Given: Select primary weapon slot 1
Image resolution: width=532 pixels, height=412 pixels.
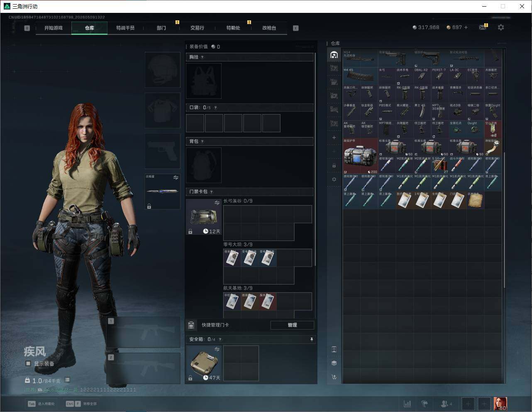Looking at the screenshot, I should point(144,332).
